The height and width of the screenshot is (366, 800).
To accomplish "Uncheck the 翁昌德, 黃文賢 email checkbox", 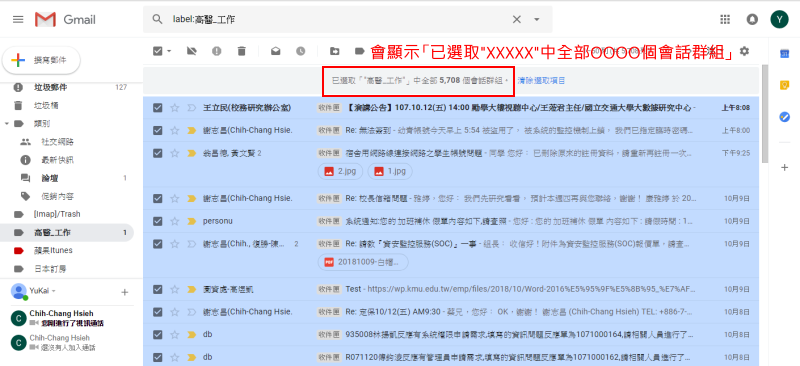I will (158, 153).
